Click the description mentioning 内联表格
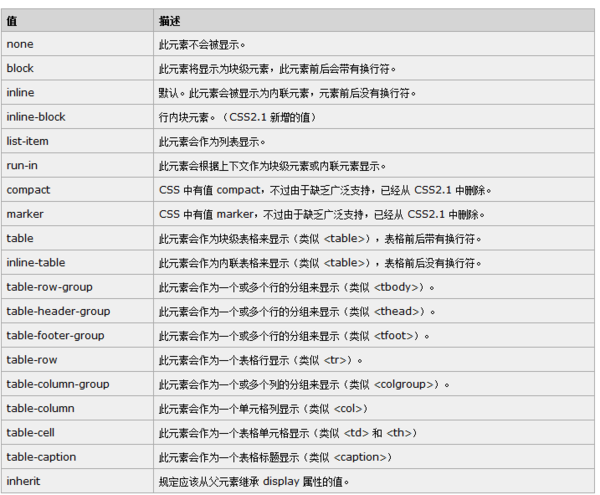 [x=320, y=263]
